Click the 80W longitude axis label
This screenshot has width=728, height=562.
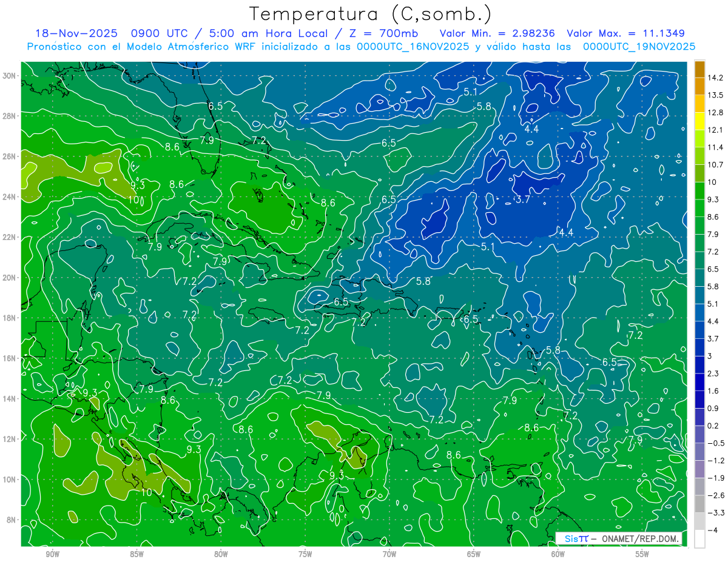point(221,554)
